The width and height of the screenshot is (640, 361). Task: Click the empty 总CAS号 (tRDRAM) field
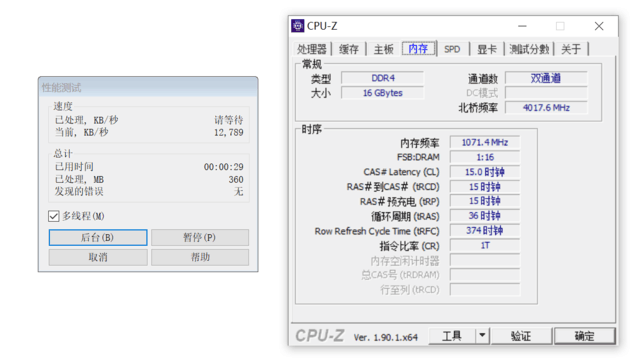[485, 275]
